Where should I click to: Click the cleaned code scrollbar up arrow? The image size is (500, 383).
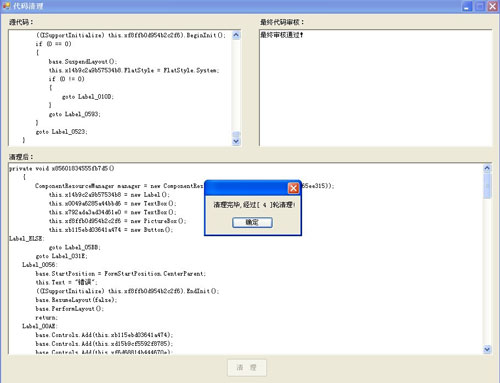tap(487, 168)
